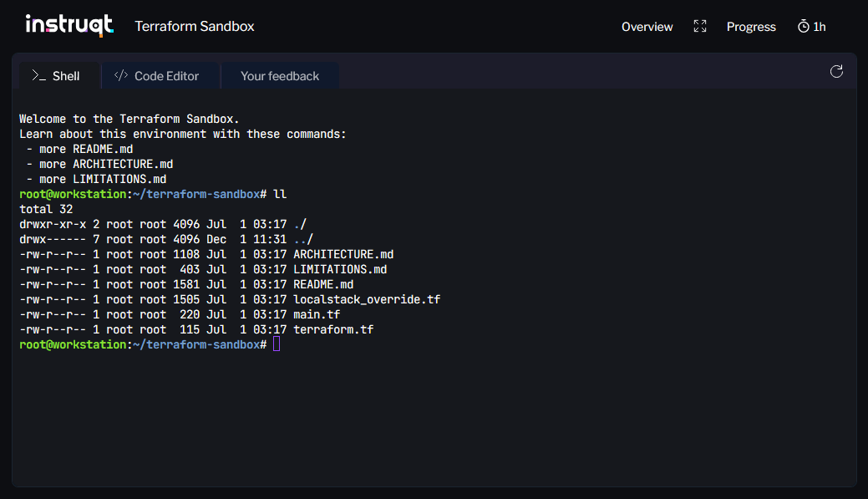868x499 pixels.
Task: Show the Progress panel
Action: tap(751, 27)
